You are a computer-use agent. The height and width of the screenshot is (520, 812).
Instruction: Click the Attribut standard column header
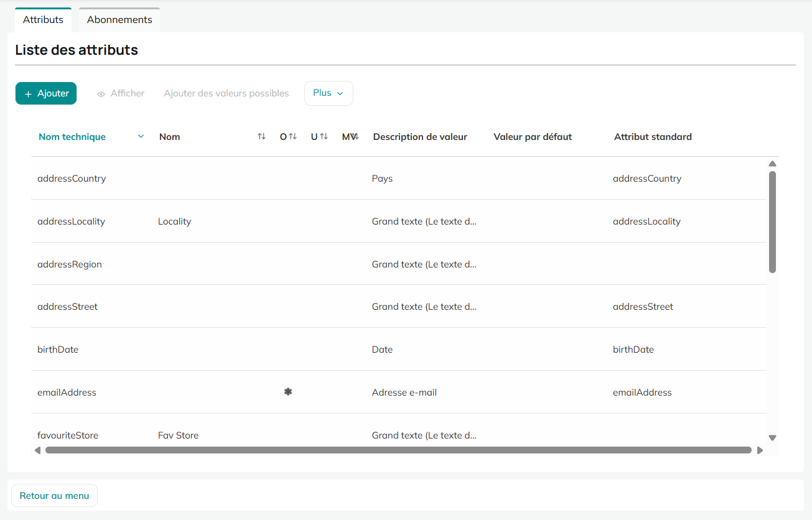(653, 137)
